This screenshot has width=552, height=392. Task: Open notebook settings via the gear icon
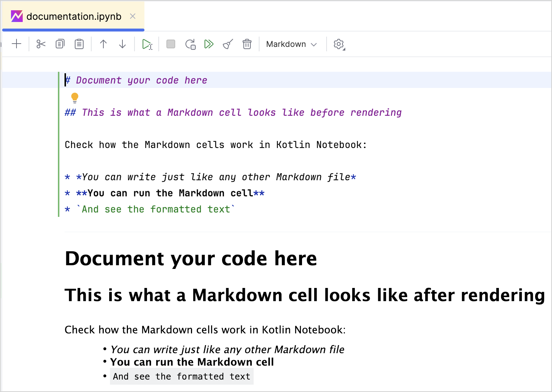[x=338, y=44]
